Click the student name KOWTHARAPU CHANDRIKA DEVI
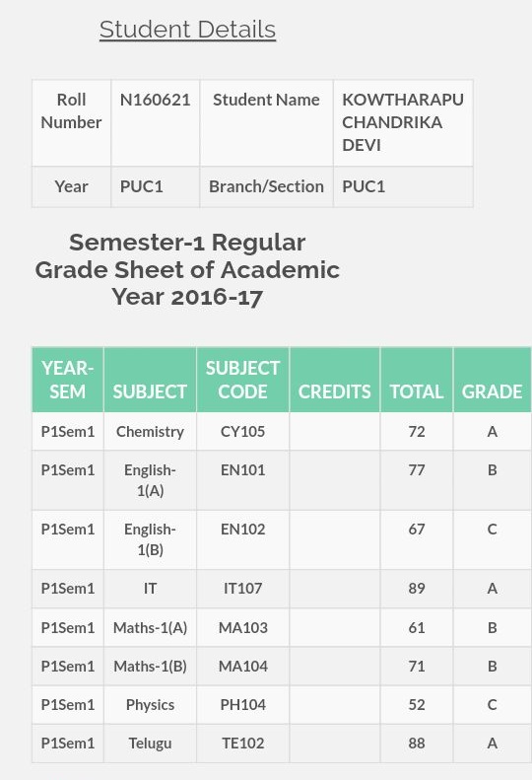Viewport: 532px width, 780px height. click(403, 123)
